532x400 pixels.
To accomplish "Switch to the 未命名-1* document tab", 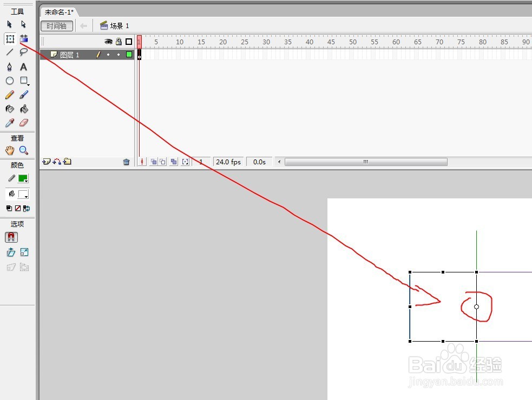I will pyautogui.click(x=59, y=12).
